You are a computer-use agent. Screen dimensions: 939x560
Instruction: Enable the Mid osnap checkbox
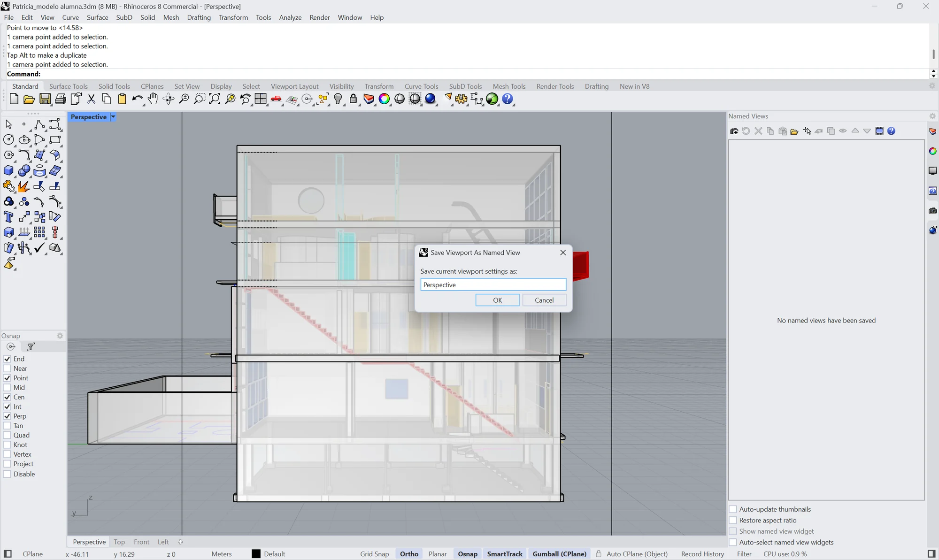7,388
